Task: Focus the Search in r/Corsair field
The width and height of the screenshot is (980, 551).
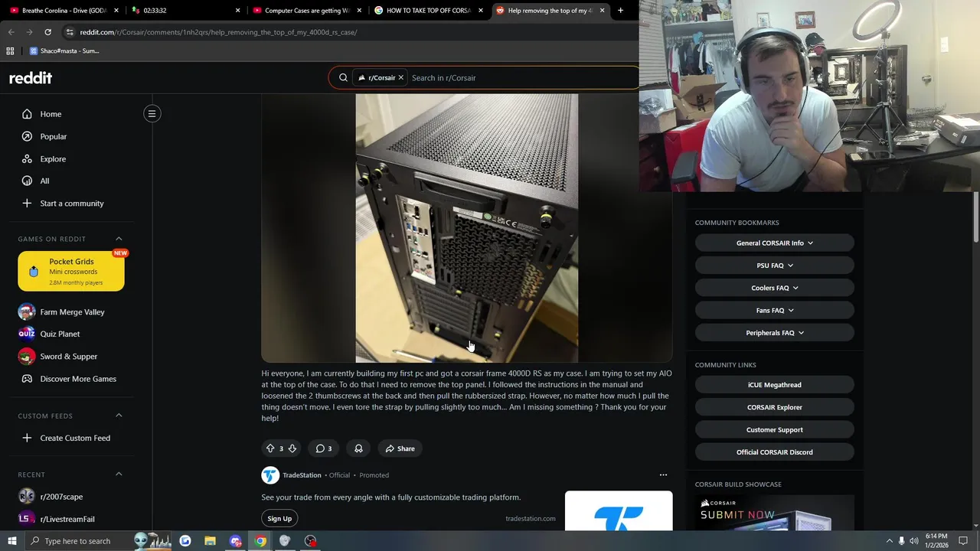Action: tap(521, 78)
